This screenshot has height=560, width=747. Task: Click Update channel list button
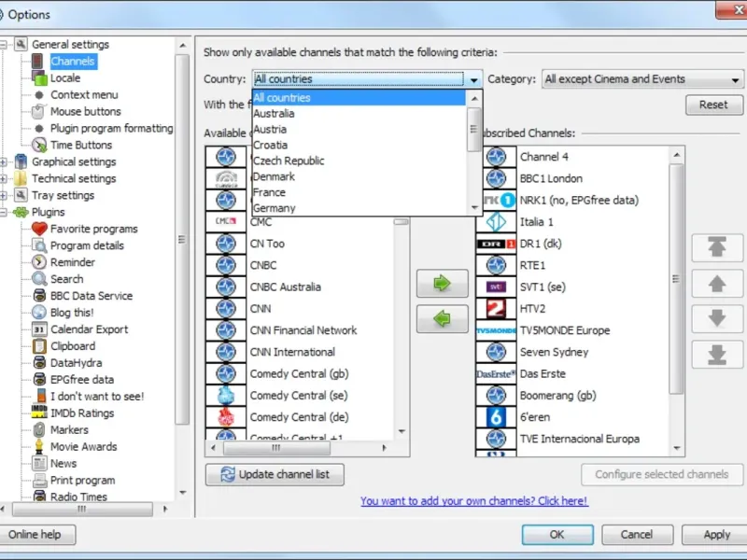coord(275,474)
